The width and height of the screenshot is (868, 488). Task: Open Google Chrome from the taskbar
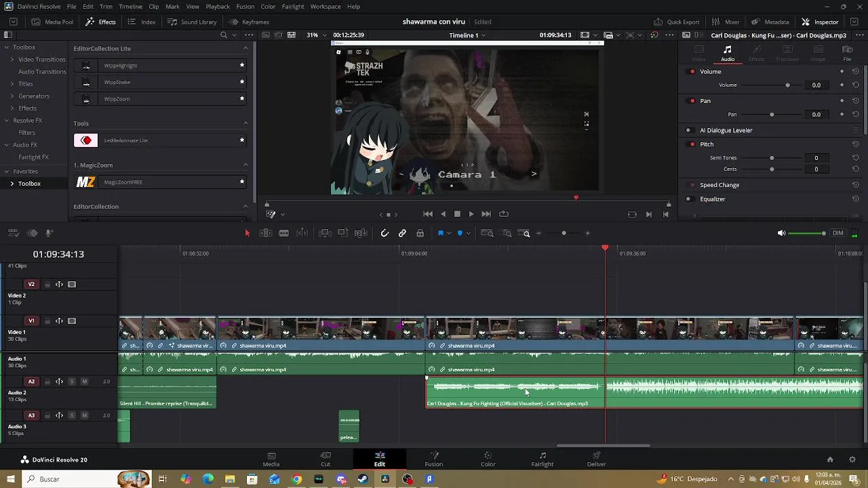click(x=297, y=479)
